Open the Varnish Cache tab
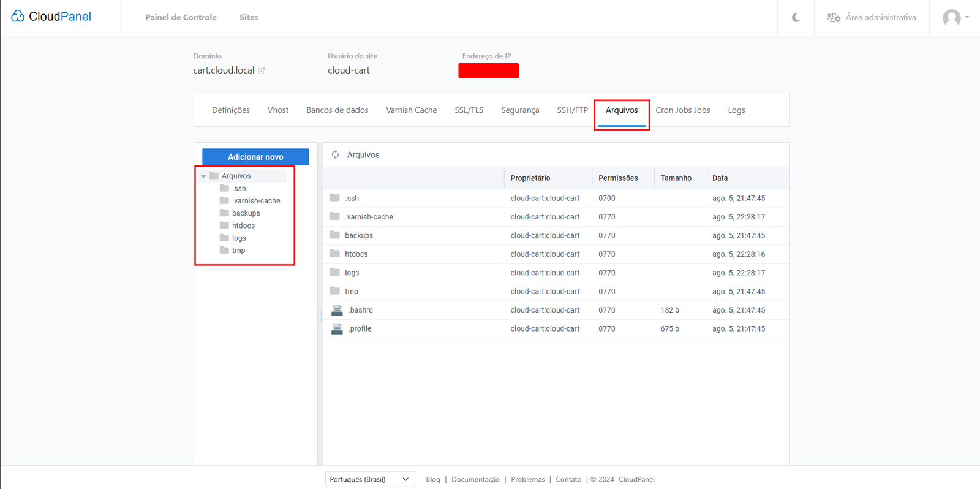The image size is (980, 489). (x=411, y=110)
